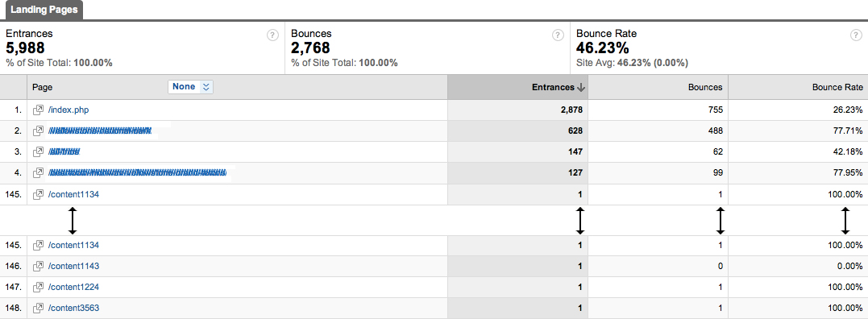Open the /content1224 page link
This screenshot has height=319, width=868.
tap(73, 287)
